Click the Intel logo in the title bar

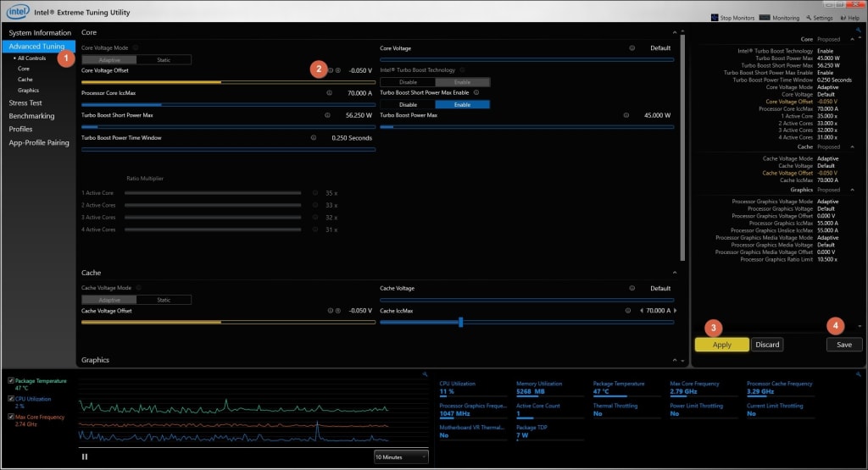18,11
